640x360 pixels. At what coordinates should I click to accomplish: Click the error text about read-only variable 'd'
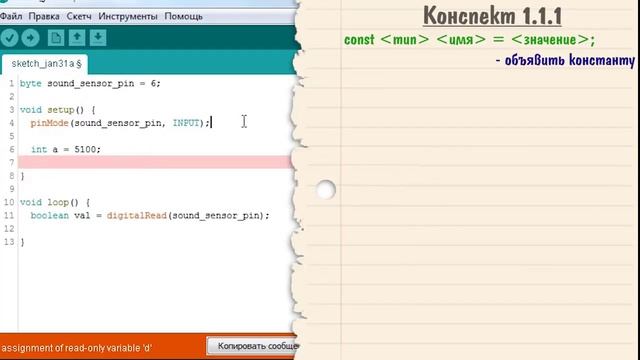(76, 348)
